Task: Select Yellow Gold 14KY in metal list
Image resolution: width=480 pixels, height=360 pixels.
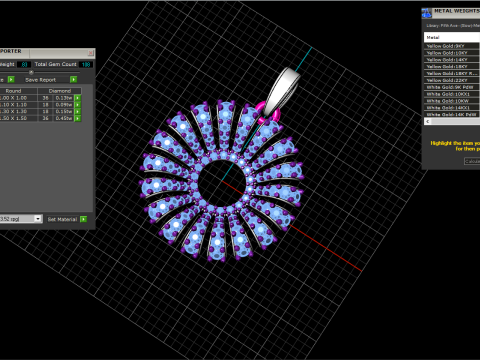Action: tap(452, 60)
